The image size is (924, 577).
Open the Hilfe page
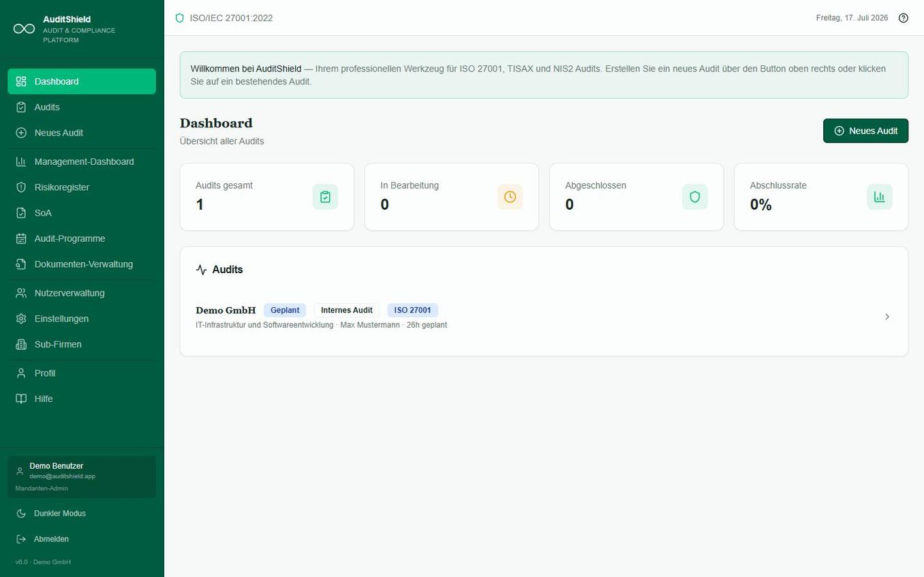[82, 399]
